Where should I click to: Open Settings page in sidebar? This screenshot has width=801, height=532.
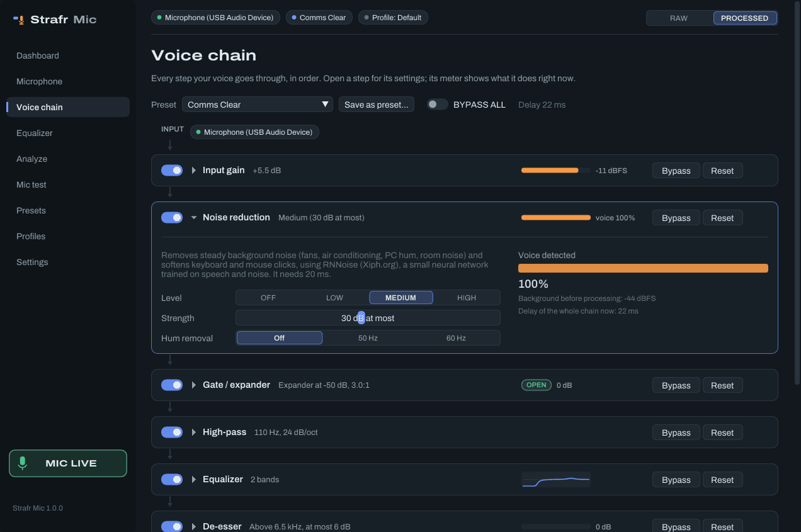coord(68,262)
